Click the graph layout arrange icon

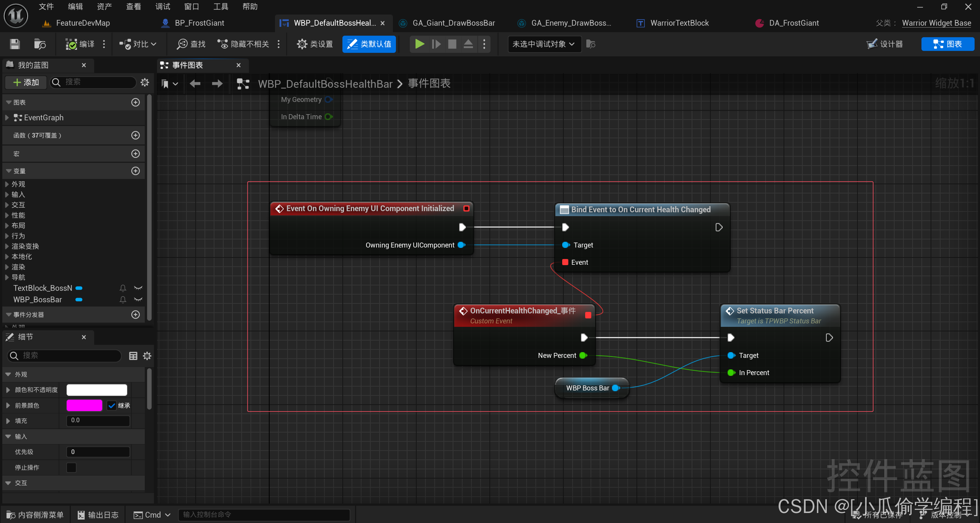coord(242,83)
